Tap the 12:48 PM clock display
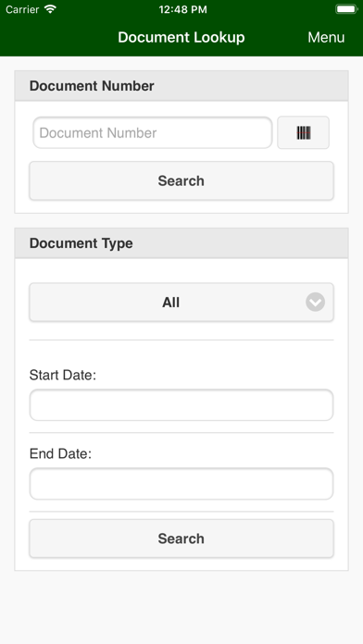This screenshot has height=644, width=363. coord(183,10)
